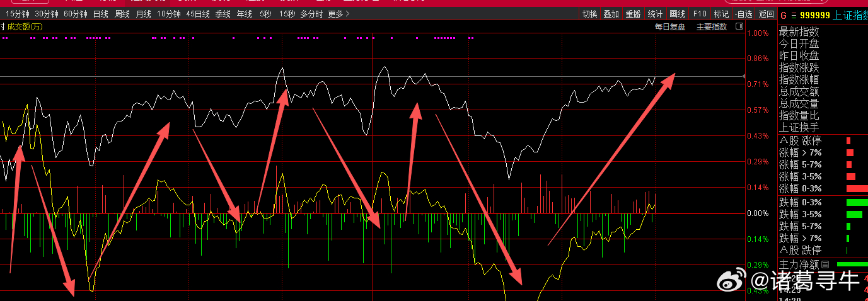Open the 月线 monthly chart tab
Viewport: 868px width, 301px height.
coord(144,14)
